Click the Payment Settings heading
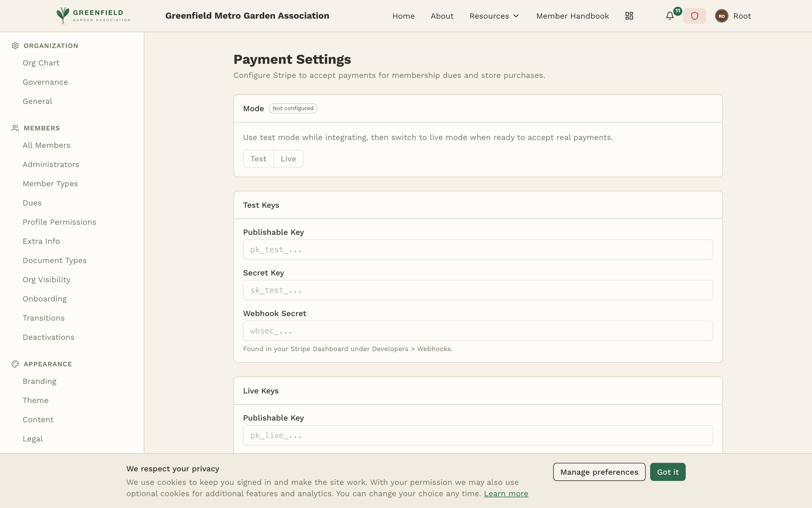Viewport: 812px width, 508px height. (292, 59)
